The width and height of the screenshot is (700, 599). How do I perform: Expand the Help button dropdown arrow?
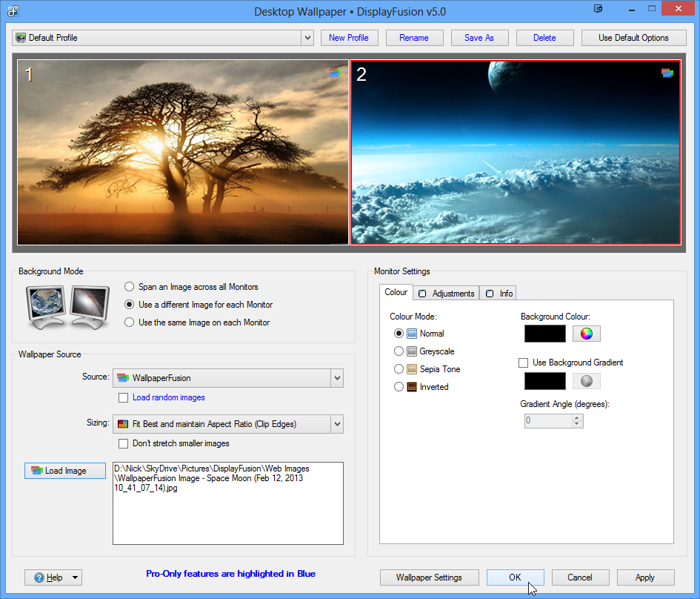click(x=75, y=578)
